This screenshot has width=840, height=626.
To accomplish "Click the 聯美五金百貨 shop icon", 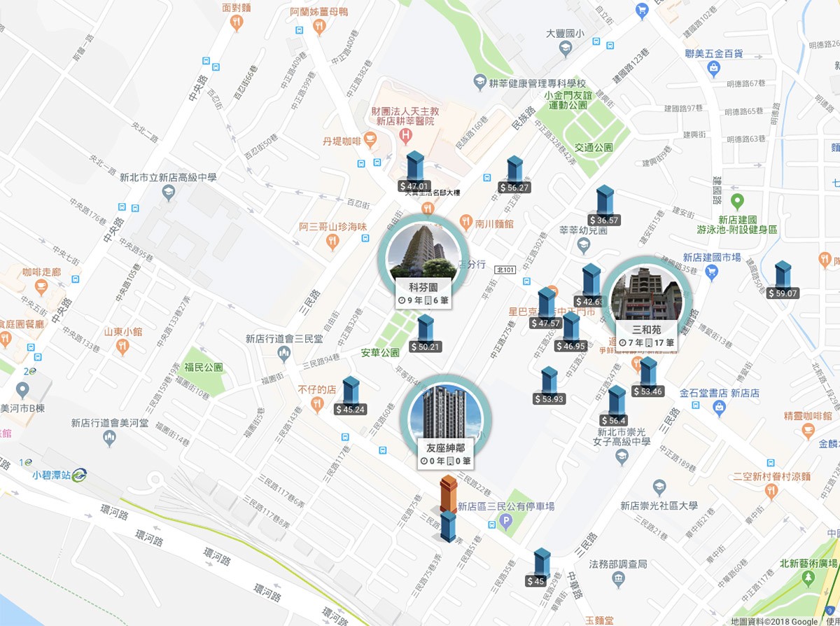I will tap(713, 68).
